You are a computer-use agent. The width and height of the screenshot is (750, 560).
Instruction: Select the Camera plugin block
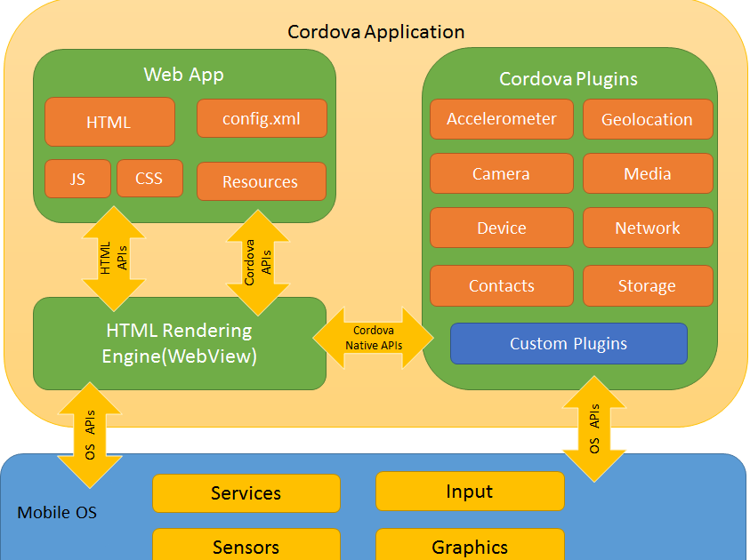501,173
